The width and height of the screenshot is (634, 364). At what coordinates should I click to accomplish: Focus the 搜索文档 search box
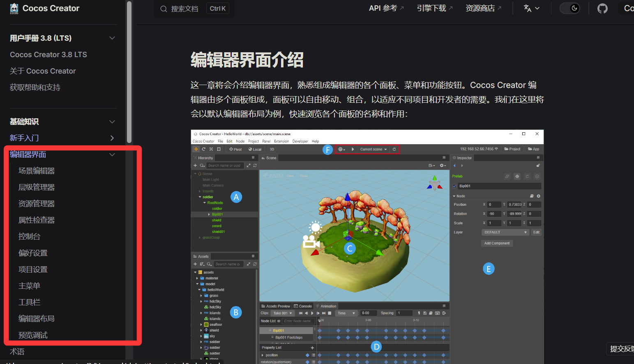(194, 9)
